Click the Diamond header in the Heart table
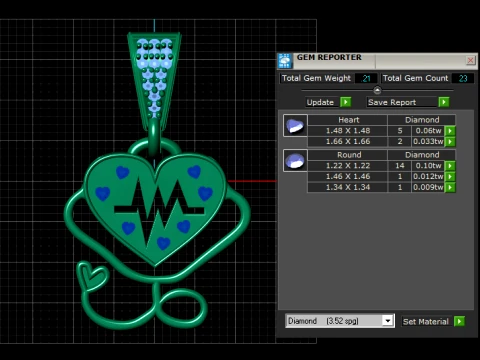Screen dimensions: 480x360 [x=422, y=120]
